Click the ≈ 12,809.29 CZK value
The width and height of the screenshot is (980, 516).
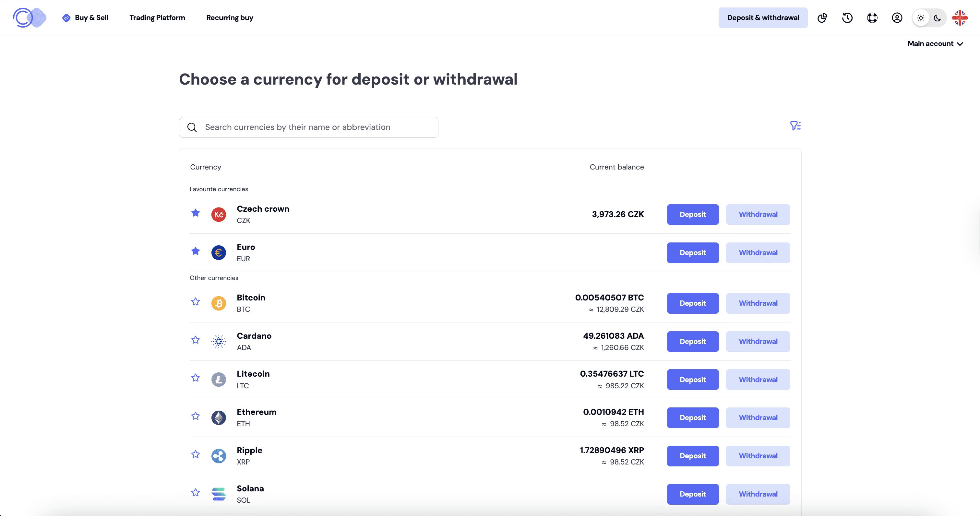pos(616,310)
